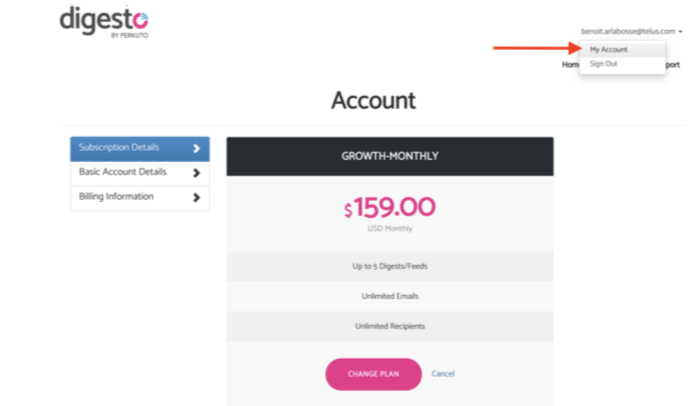
Task: Click the Digesto logo
Action: (104, 22)
